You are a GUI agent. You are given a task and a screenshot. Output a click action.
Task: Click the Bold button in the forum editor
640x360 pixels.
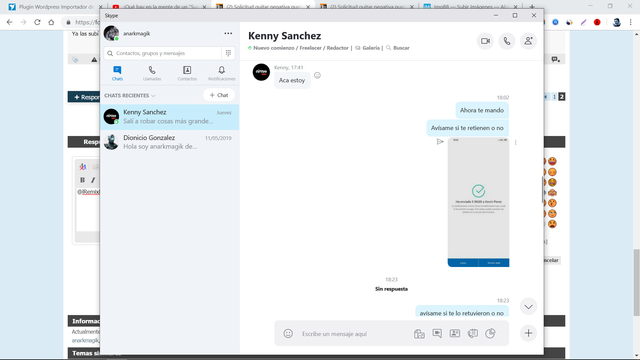point(82,180)
